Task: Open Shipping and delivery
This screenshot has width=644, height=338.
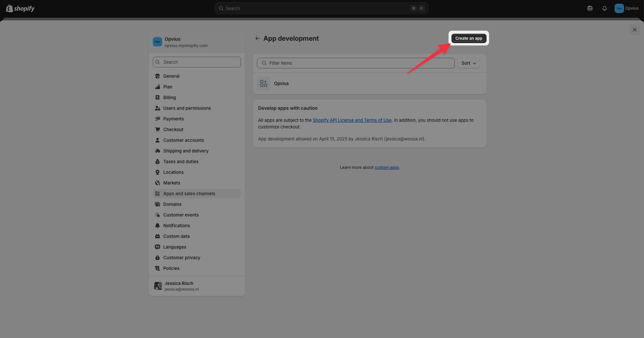Action: click(197, 151)
